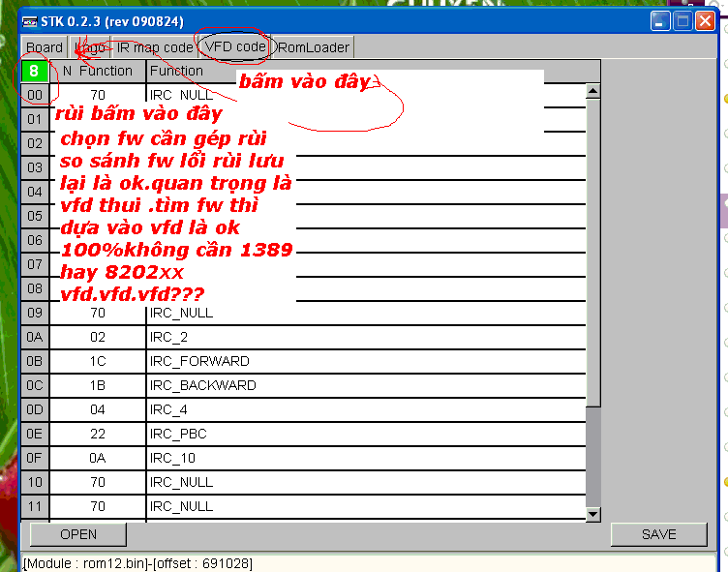Select row header 07
The width and height of the screenshot is (728, 572).
click(35, 264)
